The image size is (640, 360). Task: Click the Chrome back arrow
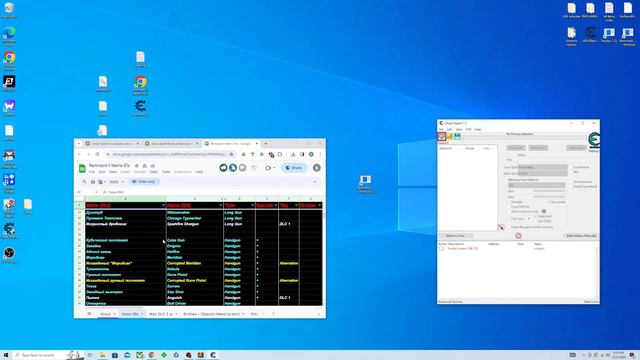(79, 154)
